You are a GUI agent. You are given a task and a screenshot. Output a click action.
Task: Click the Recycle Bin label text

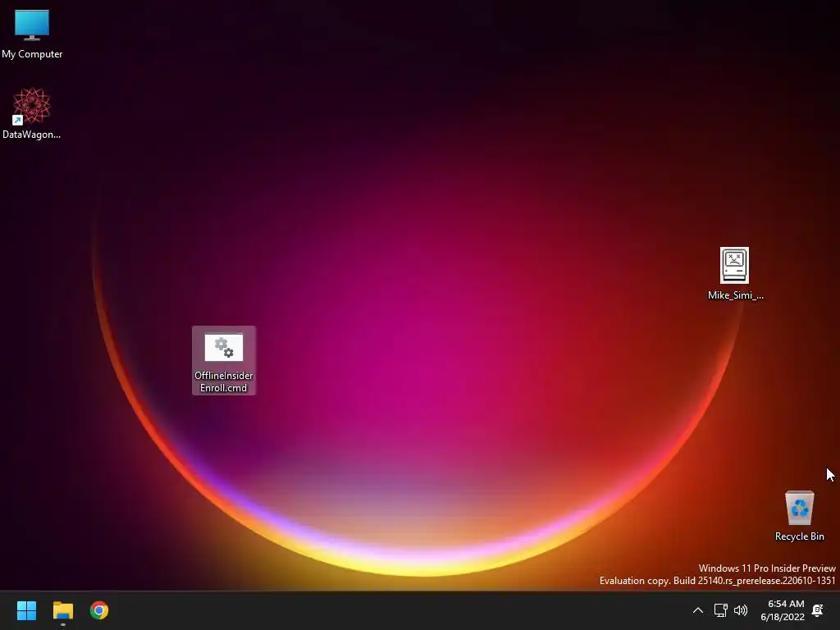tap(799, 536)
